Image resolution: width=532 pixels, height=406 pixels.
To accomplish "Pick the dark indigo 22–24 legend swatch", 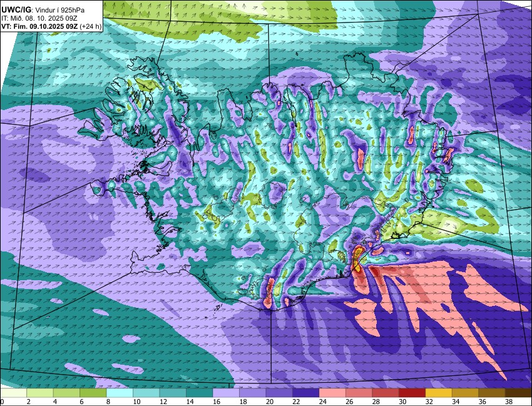I will point(305,393).
